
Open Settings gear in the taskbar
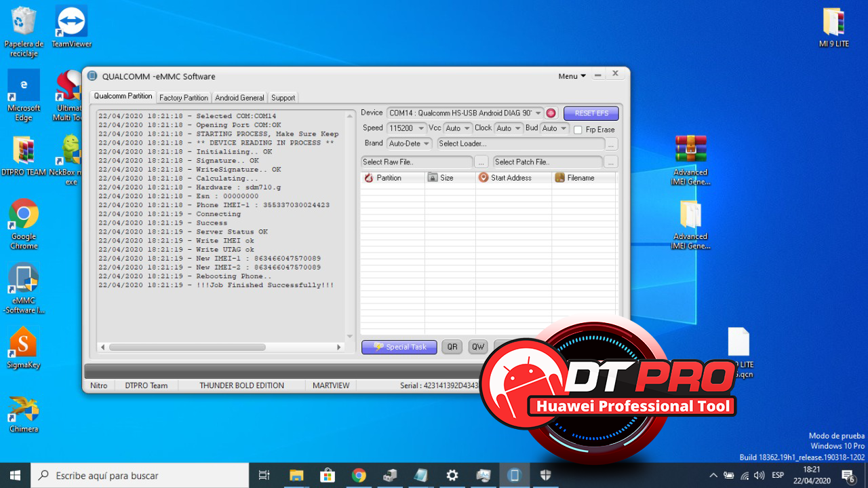pos(452,475)
